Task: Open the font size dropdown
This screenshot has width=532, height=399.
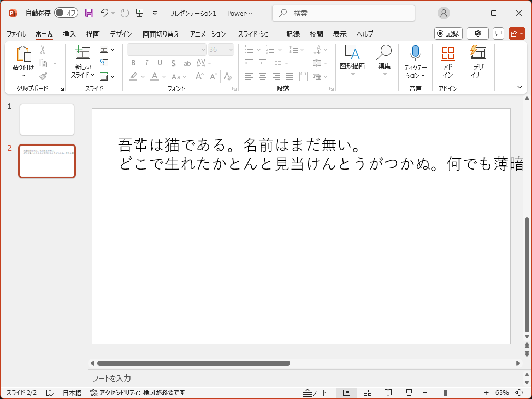Action: pyautogui.click(x=230, y=50)
